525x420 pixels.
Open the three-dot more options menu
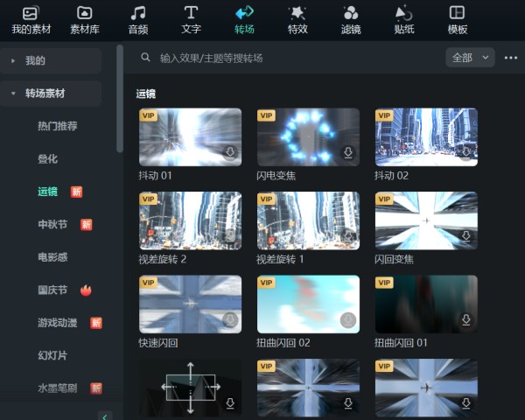(x=511, y=58)
